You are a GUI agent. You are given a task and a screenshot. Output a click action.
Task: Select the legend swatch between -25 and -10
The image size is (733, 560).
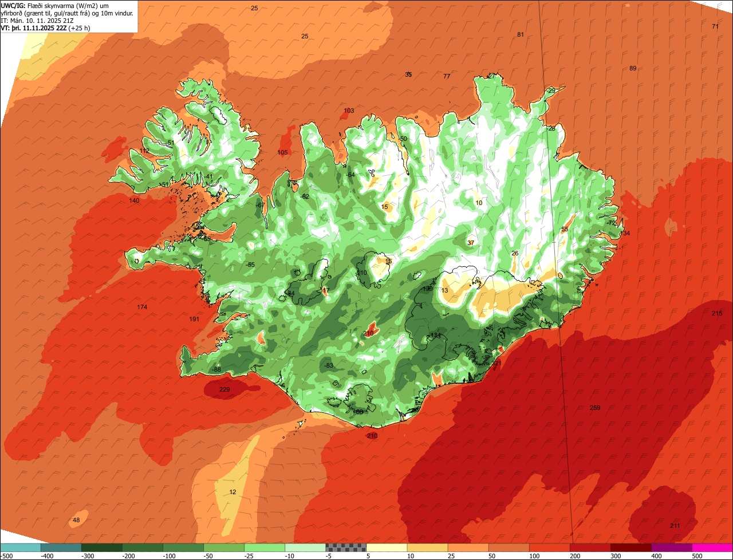(x=264, y=547)
